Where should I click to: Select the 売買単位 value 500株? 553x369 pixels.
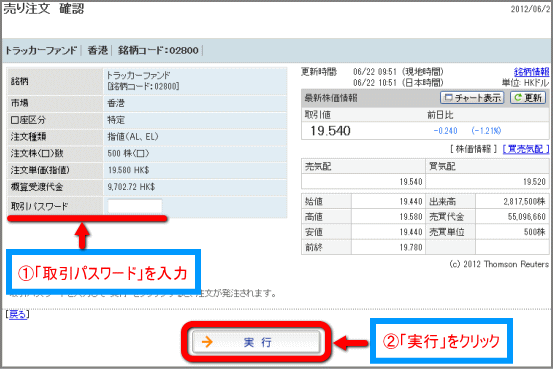coord(535,232)
